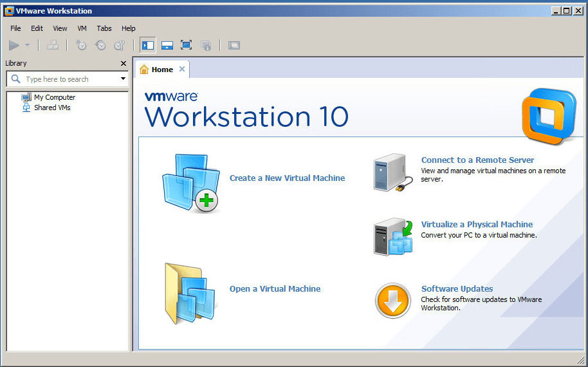The height and width of the screenshot is (367, 588).
Task: Click the new virtual machine plus icon
Action: click(207, 201)
